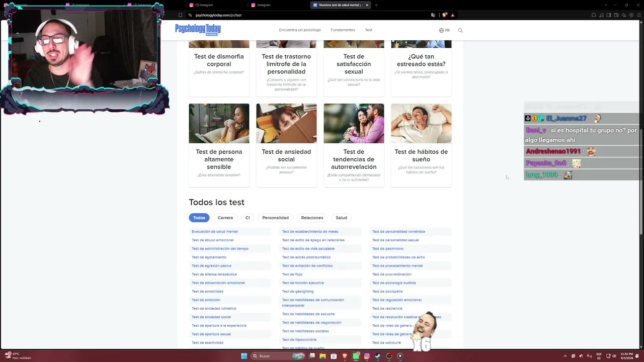The height and width of the screenshot is (362, 644).
Task: Open 'Test de alianza terapéutica' link
Action: click(x=214, y=275)
